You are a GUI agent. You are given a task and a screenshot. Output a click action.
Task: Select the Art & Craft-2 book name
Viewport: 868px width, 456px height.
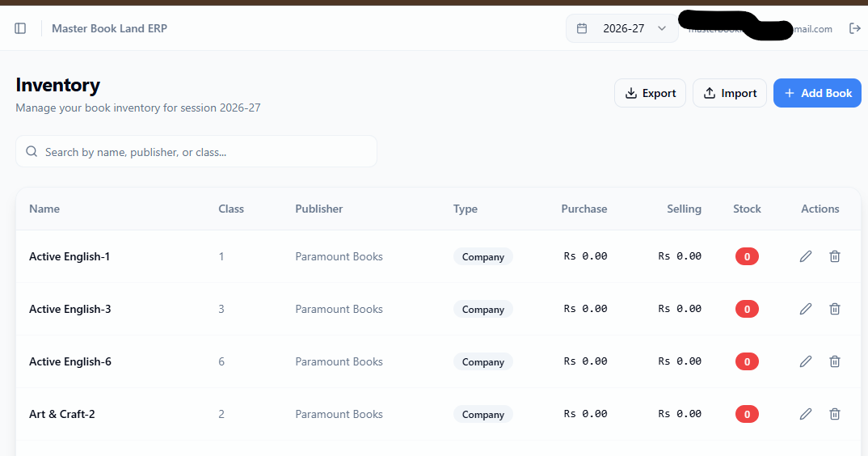click(x=62, y=415)
